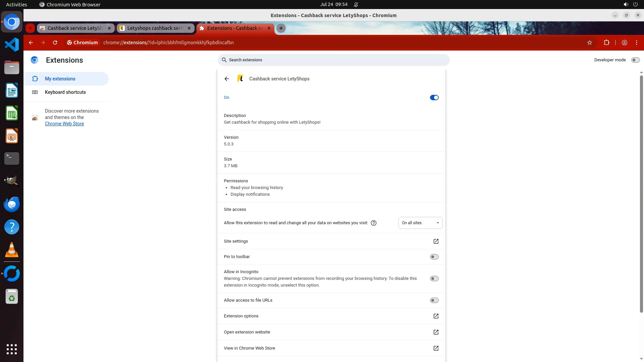Launch Visual Studio Code from dock

coord(12,45)
